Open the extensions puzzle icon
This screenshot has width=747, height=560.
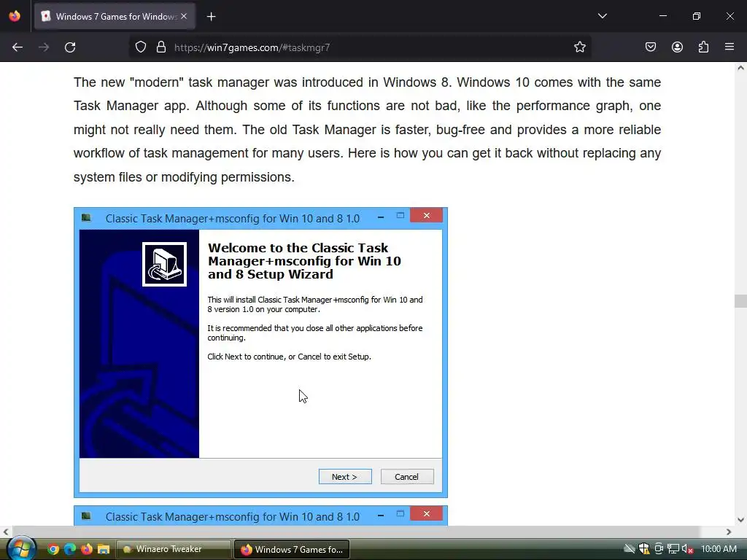pos(704,47)
